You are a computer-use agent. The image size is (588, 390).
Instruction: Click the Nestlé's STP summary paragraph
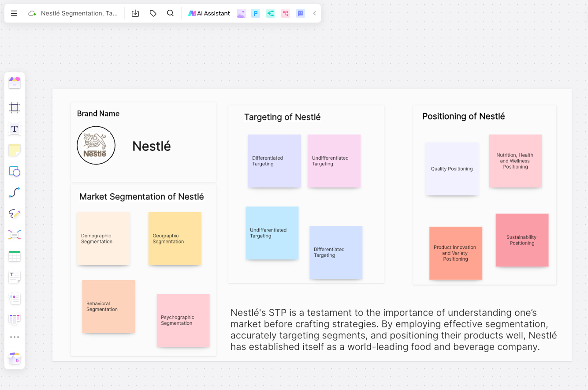(x=394, y=330)
